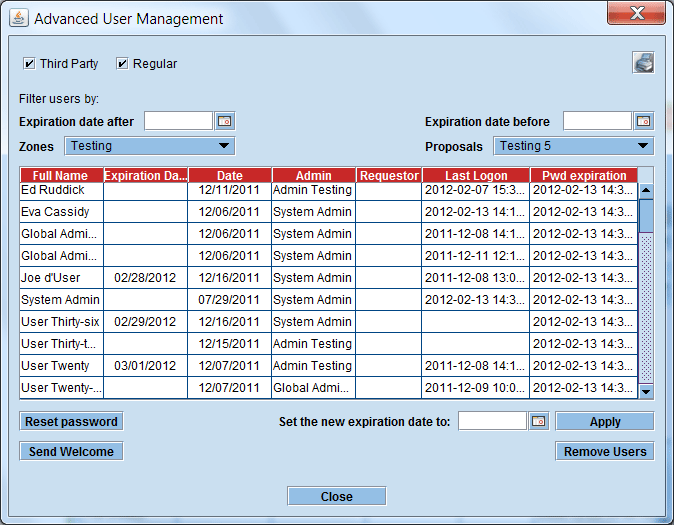The height and width of the screenshot is (525, 674).
Task: Uncheck the Third Party checkbox
Action: click(29, 64)
